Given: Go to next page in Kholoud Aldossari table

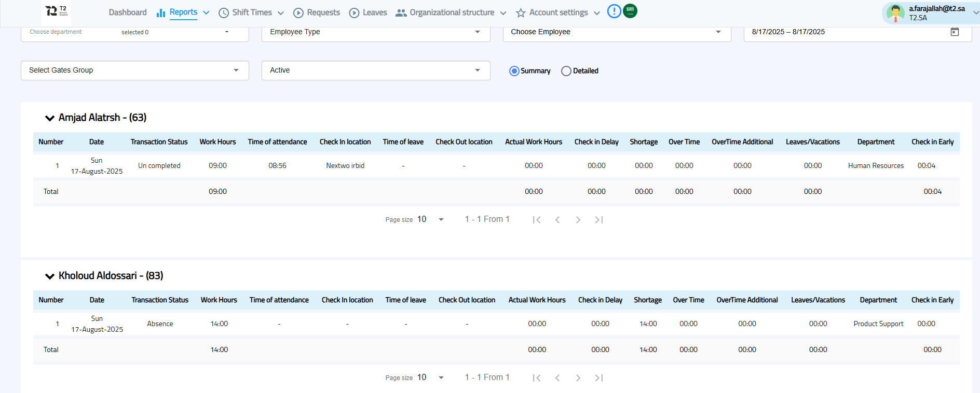Looking at the screenshot, I should pyautogui.click(x=578, y=378).
